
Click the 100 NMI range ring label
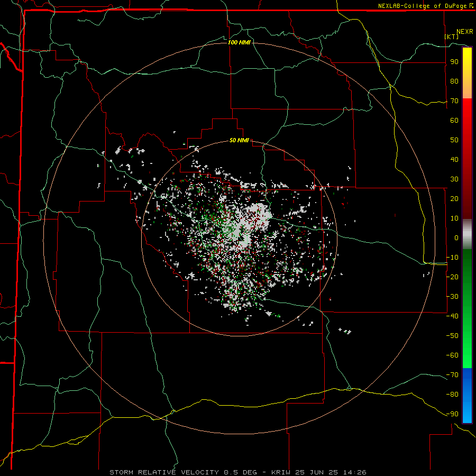239,42
